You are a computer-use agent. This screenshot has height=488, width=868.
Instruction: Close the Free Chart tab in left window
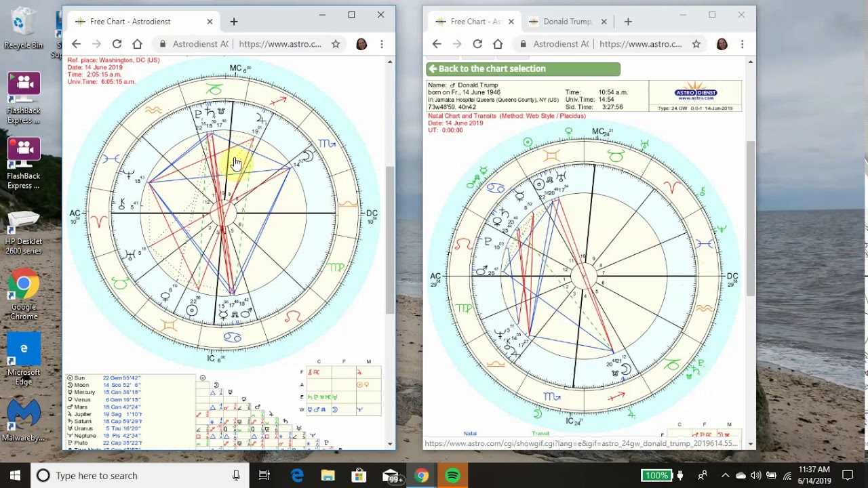(x=210, y=22)
